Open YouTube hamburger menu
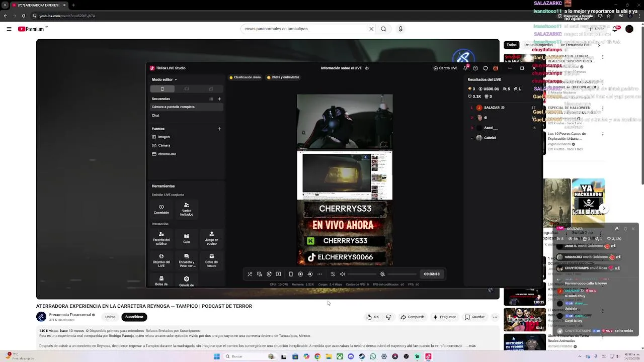Viewport: 644px width, 362px height. tap(9, 29)
